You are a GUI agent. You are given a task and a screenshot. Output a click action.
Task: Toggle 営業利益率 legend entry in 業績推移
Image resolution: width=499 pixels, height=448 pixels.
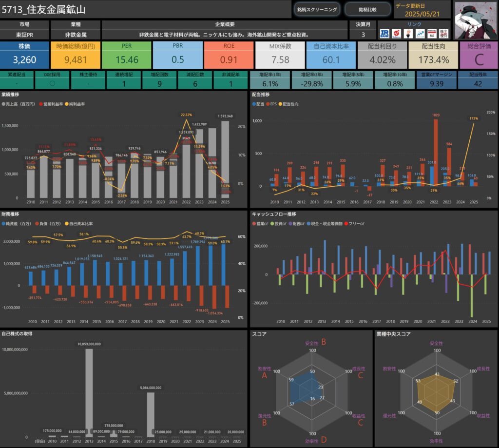click(51, 104)
